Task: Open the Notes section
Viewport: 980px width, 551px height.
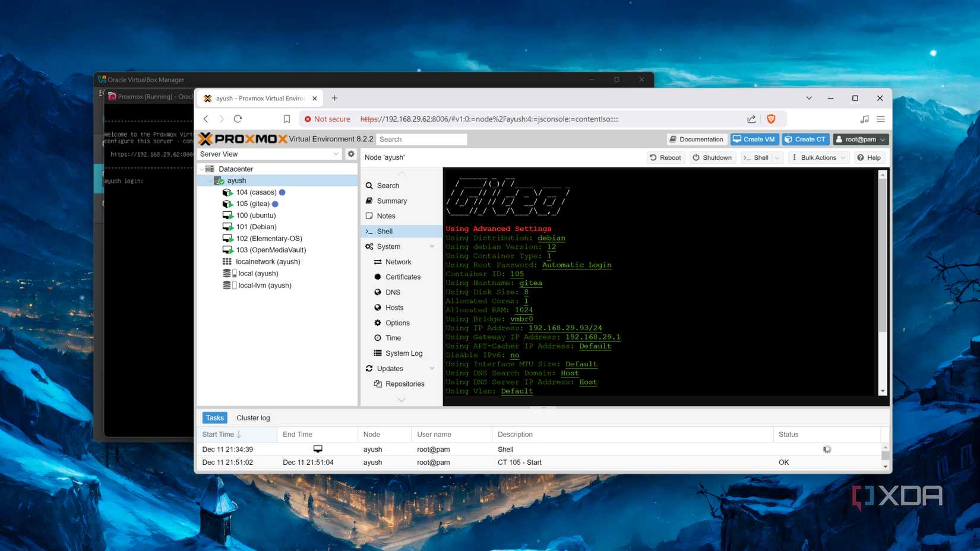Action: click(385, 216)
